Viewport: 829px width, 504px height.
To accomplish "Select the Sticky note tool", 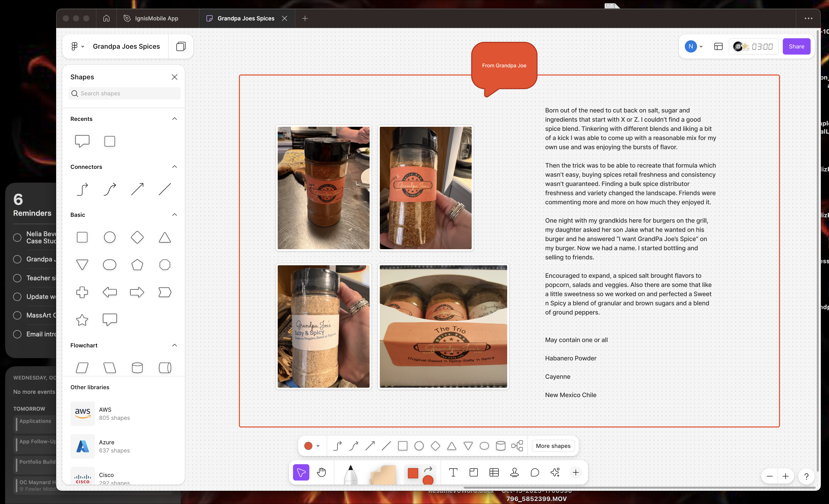I will click(x=383, y=474).
